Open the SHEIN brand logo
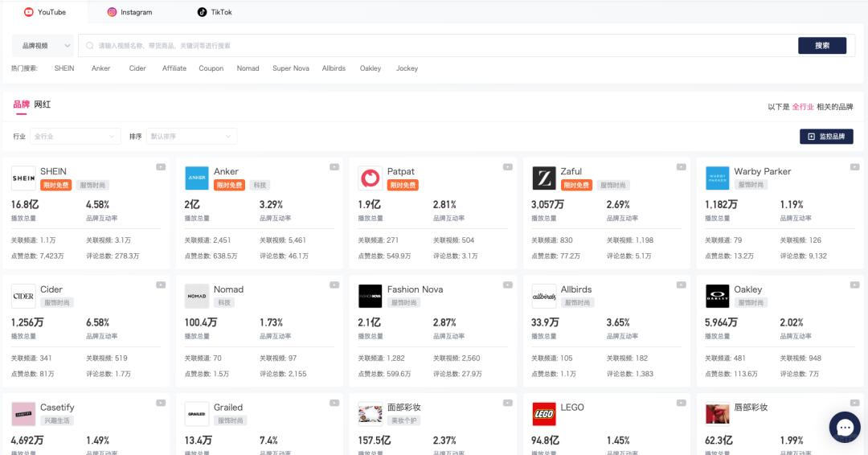Image resolution: width=868 pixels, height=455 pixels. pyautogui.click(x=24, y=178)
